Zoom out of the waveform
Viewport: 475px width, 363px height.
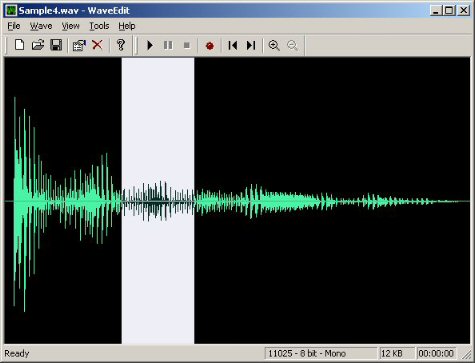click(292, 45)
